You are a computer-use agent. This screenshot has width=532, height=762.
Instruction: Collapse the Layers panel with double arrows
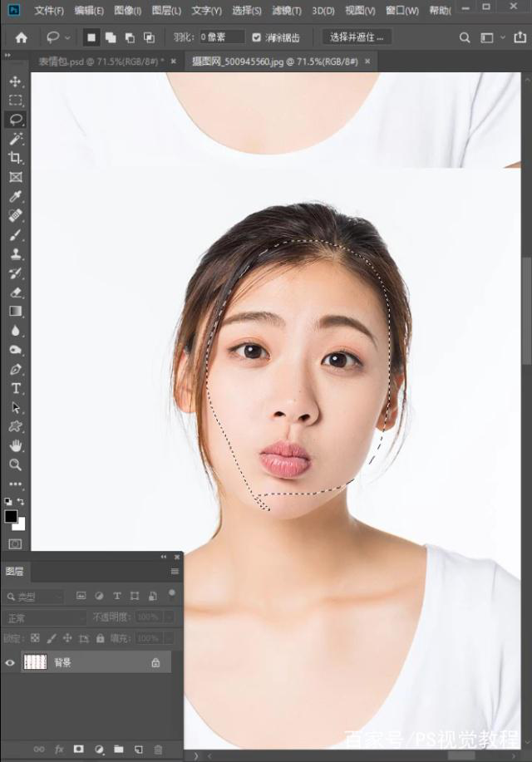point(164,557)
